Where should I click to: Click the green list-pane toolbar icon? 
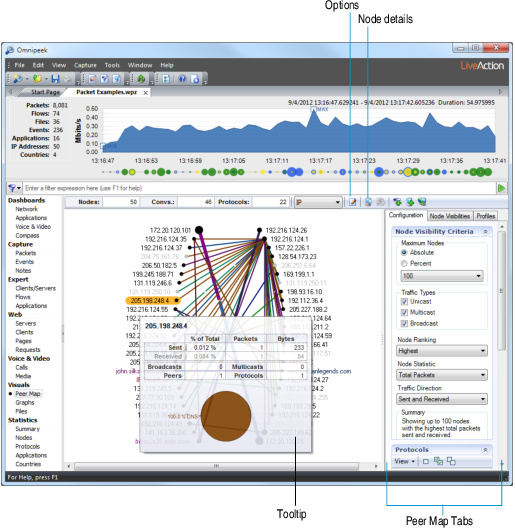tap(166, 79)
